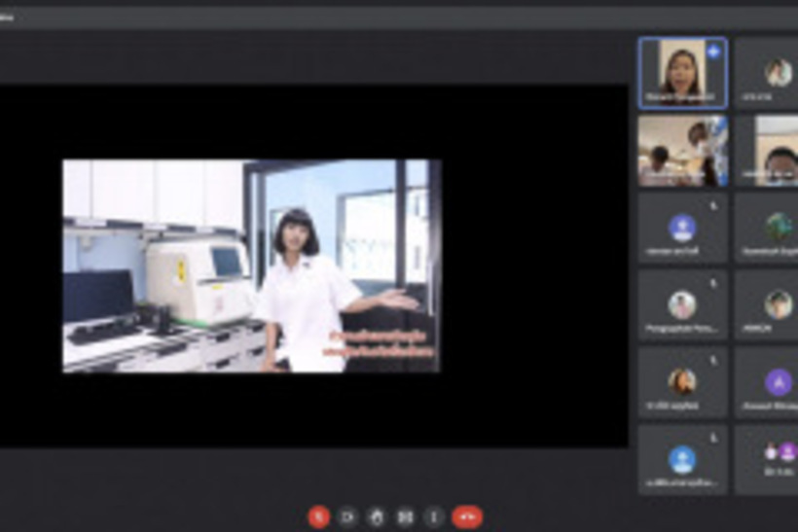Click the shared lab video presentation
The height and width of the screenshot is (532, 798).
click(251, 266)
